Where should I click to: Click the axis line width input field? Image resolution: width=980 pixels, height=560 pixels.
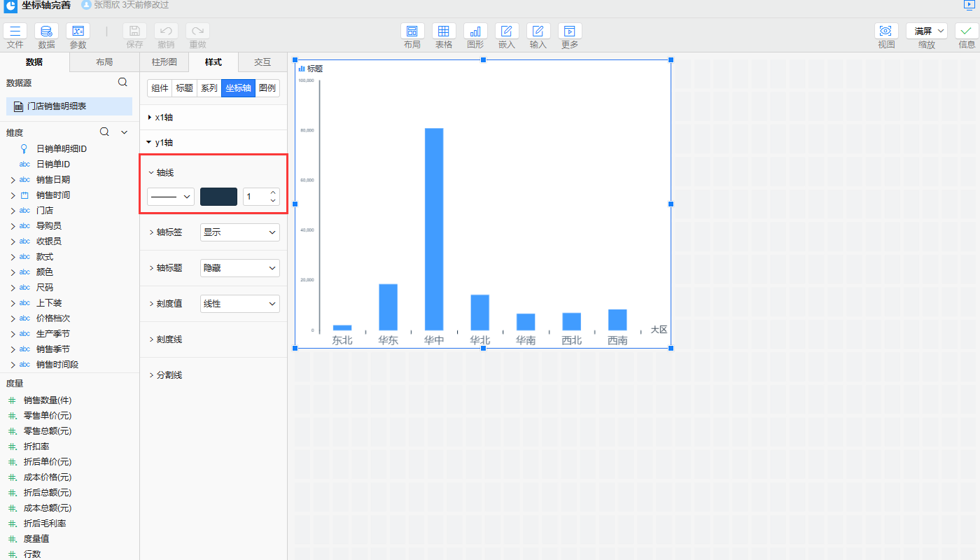pos(255,197)
